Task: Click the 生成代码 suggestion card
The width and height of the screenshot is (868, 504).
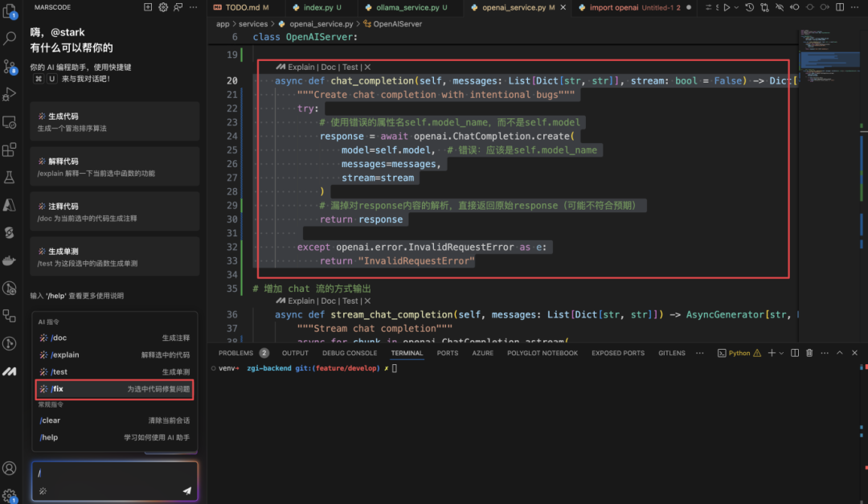Action: point(115,122)
